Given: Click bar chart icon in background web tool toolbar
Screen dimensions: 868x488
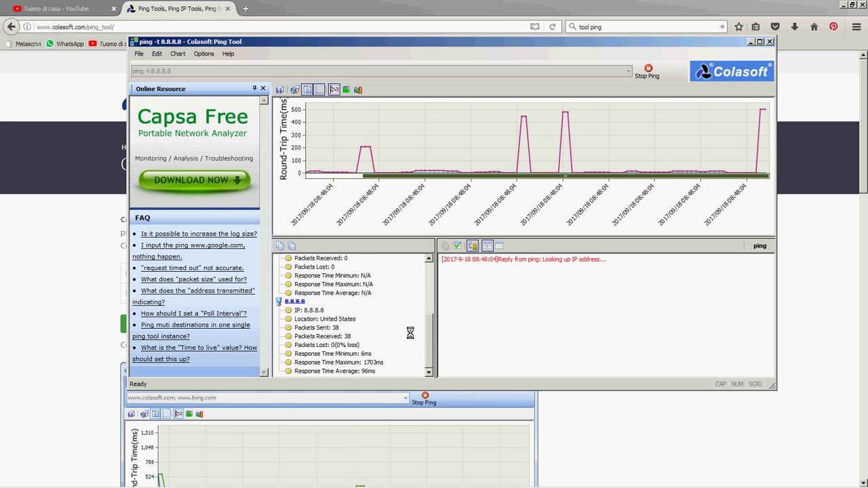Looking at the screenshot, I should [199, 414].
